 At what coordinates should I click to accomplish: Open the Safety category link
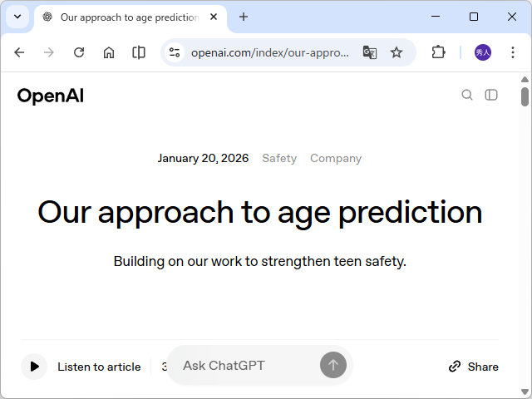click(x=279, y=158)
